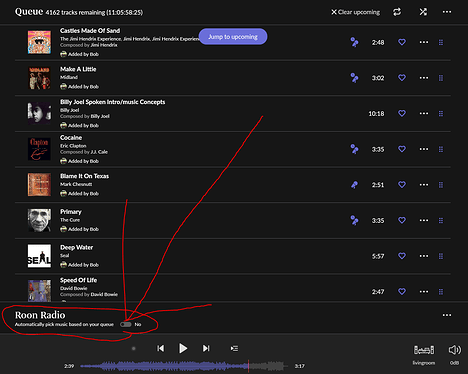This screenshot has width=468, height=374.
Task: Click reorder handle of Billy Joel Spoken Intro
Action: pyautogui.click(x=441, y=114)
